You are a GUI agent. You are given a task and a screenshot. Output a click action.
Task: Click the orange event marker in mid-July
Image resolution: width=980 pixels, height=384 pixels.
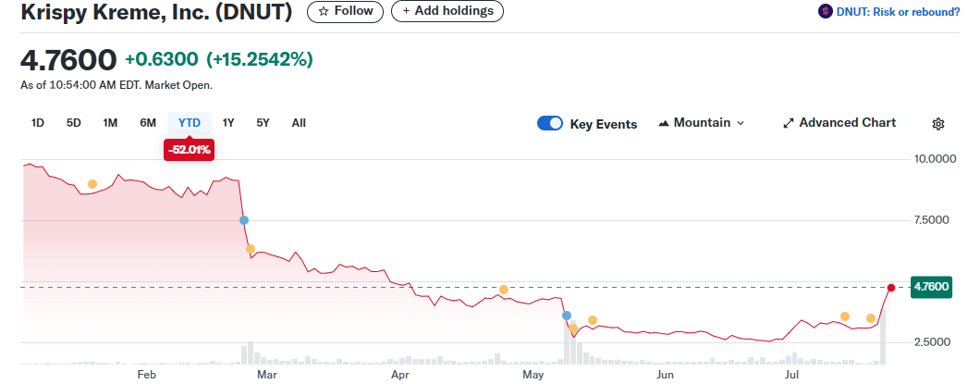tap(845, 316)
